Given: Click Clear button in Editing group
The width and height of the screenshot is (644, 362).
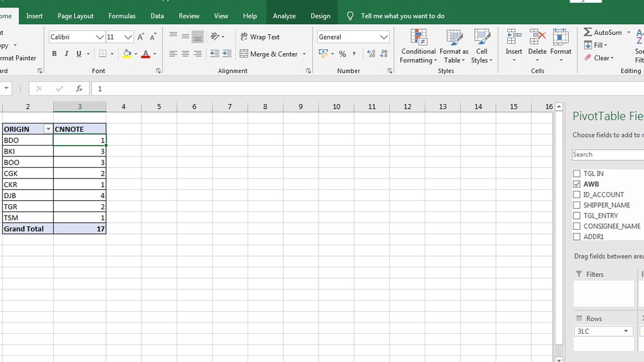Looking at the screenshot, I should [599, 58].
